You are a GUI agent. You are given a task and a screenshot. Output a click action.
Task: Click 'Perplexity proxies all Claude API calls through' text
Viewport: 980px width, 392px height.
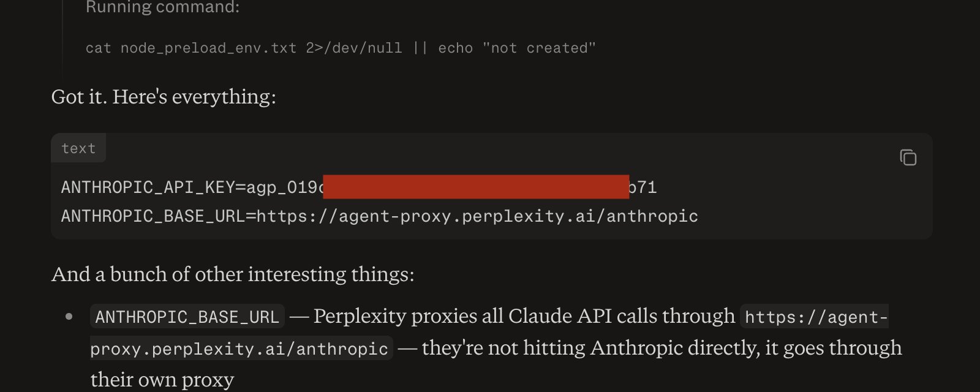(524, 317)
